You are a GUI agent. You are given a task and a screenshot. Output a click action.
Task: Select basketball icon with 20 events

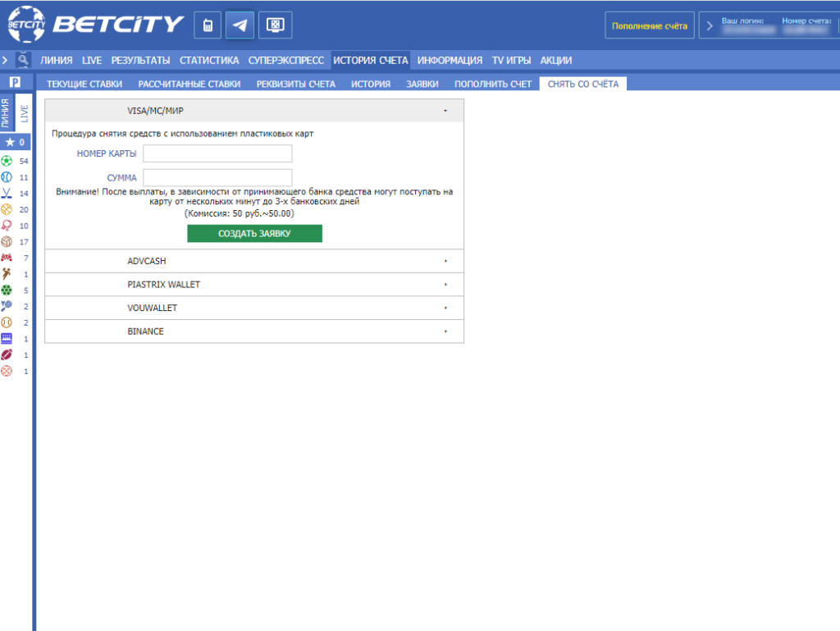coord(7,209)
